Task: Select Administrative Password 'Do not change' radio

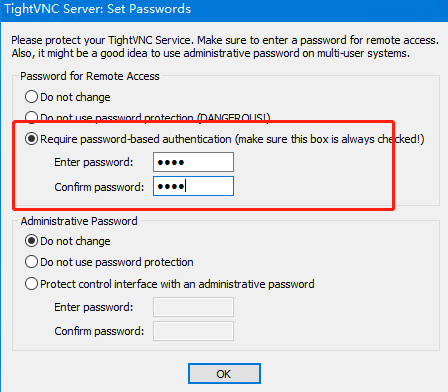Action: (x=31, y=241)
